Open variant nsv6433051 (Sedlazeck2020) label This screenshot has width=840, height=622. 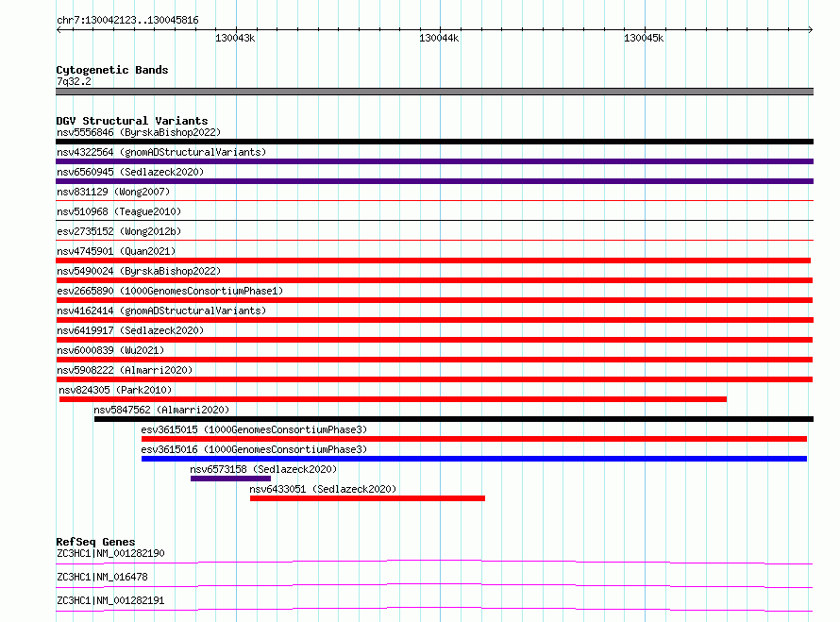(x=323, y=489)
